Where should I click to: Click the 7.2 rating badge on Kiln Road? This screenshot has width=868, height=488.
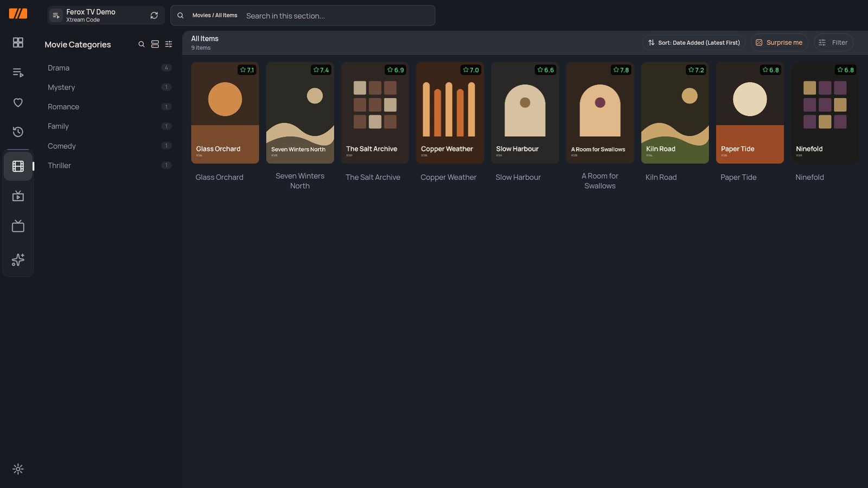(x=696, y=70)
